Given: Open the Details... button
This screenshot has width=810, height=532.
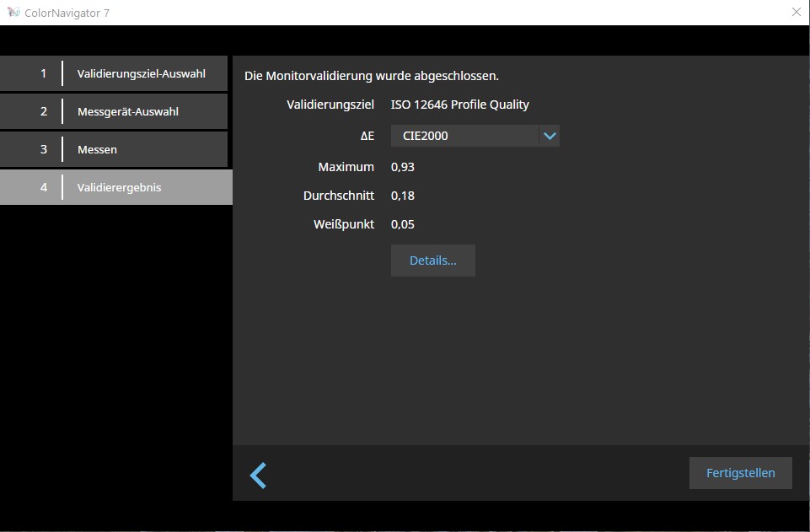Looking at the screenshot, I should point(432,261).
